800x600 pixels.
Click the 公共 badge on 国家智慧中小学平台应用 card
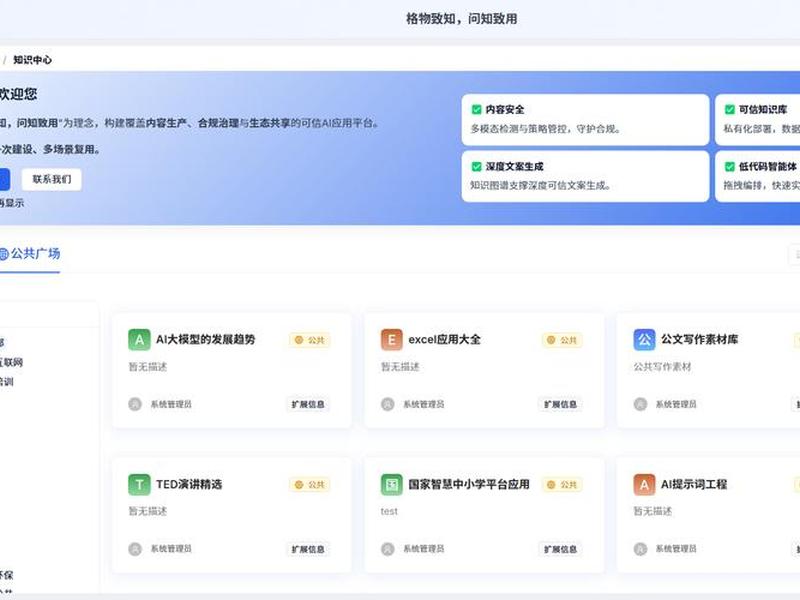pyautogui.click(x=562, y=485)
